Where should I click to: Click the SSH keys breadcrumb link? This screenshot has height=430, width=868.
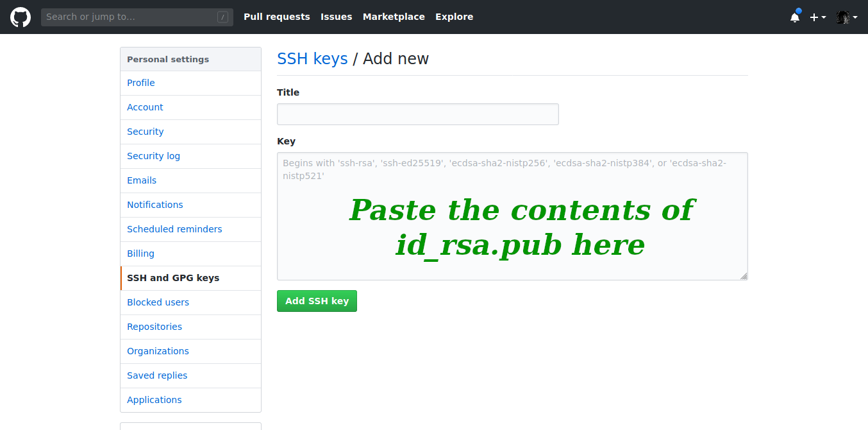312,59
